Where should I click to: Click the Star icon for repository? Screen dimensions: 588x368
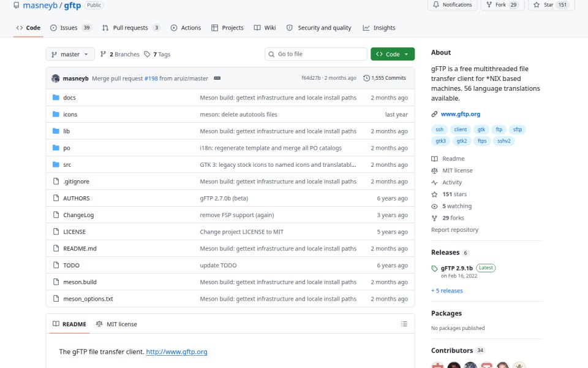tap(537, 5)
